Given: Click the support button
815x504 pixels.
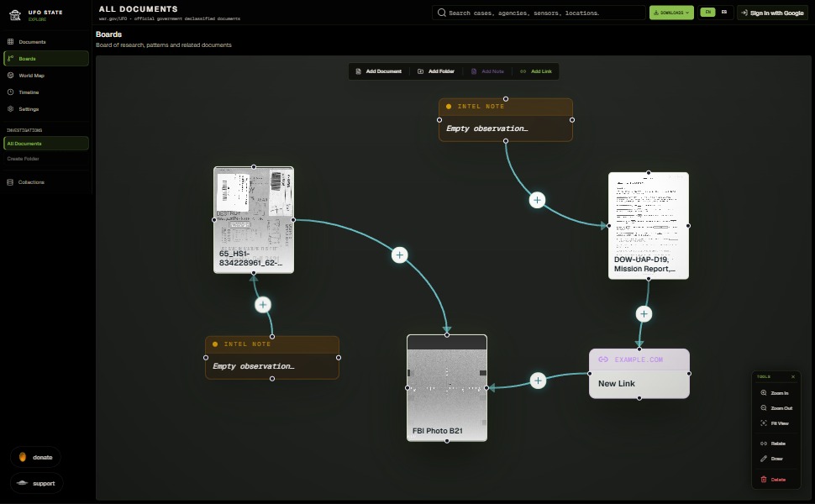Looking at the screenshot, I should 36,483.
